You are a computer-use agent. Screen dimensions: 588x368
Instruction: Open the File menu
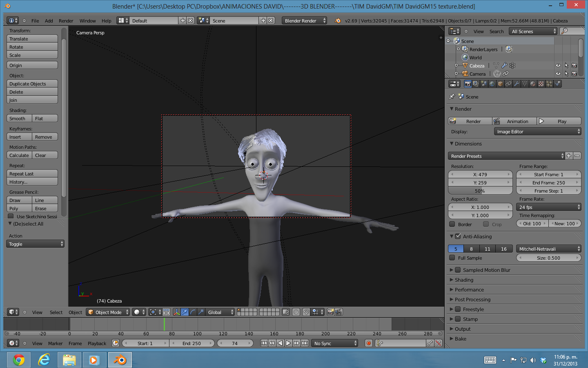click(35, 21)
